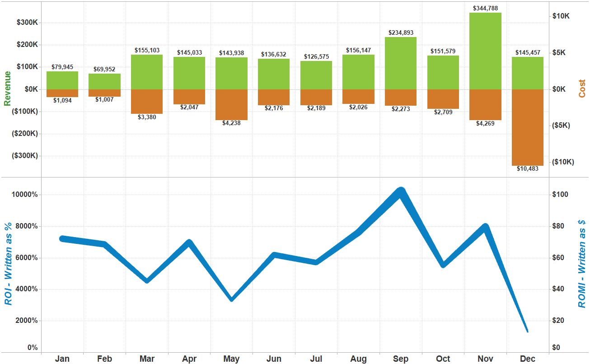The image size is (590, 364).
Task: Click the green September revenue bar
Action: 401,63
